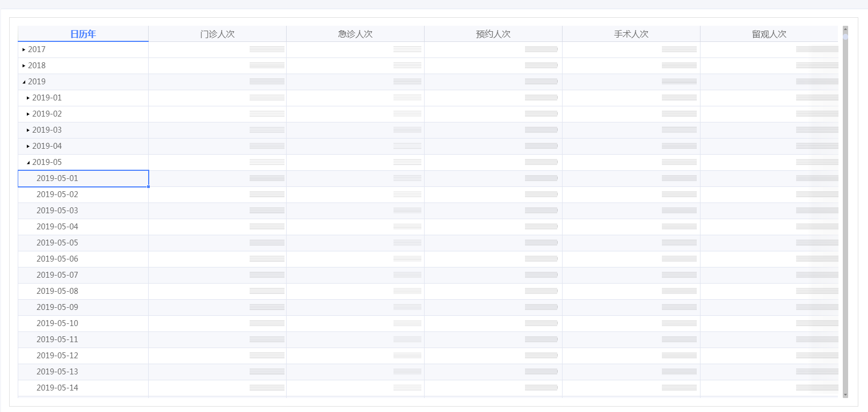Collapse the 2019 year row arrow

point(24,82)
